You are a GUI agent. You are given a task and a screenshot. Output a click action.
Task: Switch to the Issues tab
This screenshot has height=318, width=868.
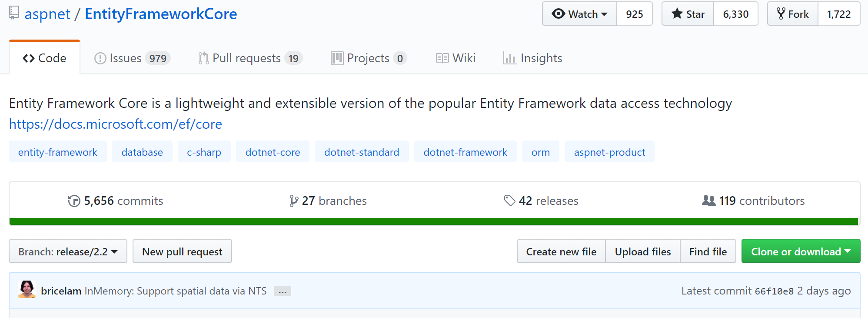pos(133,58)
